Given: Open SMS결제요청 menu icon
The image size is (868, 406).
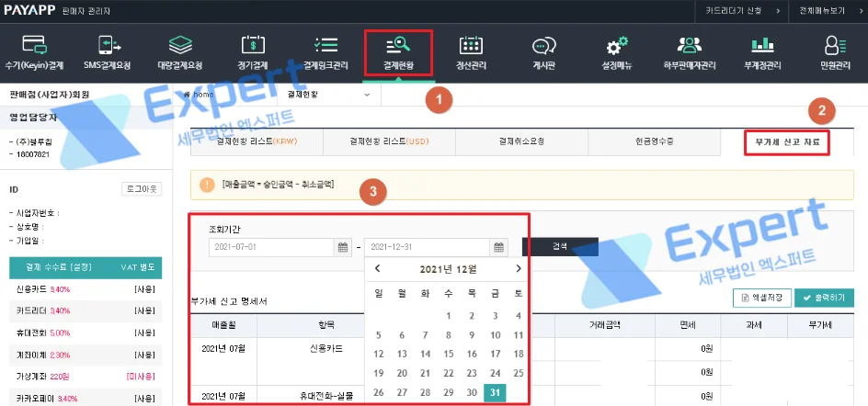Looking at the screenshot, I should tap(108, 45).
